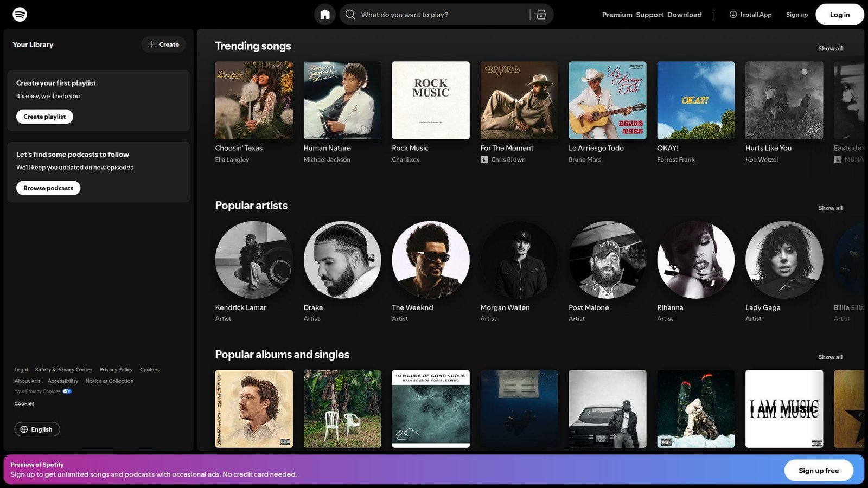Open I AM MUSIC album cover
The width and height of the screenshot is (868, 488).
pos(784,409)
